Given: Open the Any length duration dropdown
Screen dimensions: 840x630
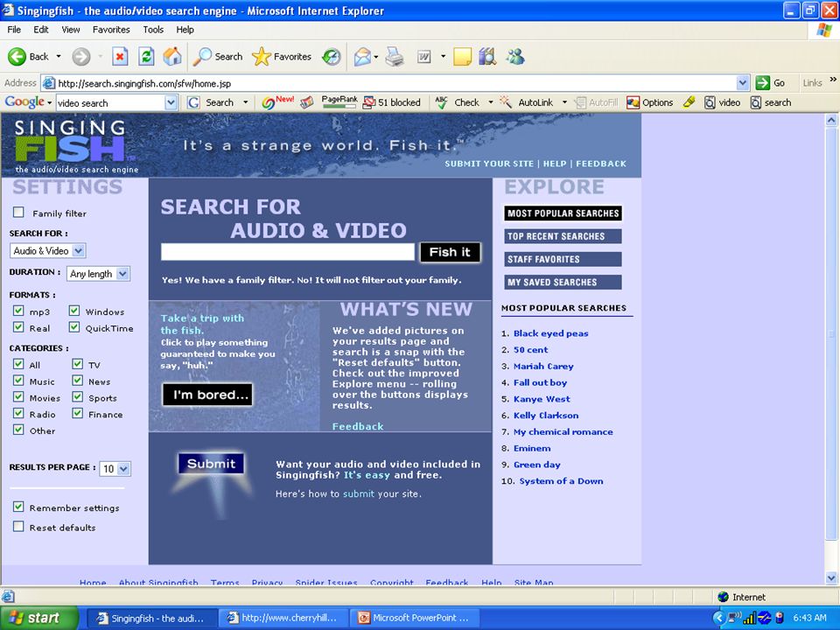Looking at the screenshot, I should 98,274.
